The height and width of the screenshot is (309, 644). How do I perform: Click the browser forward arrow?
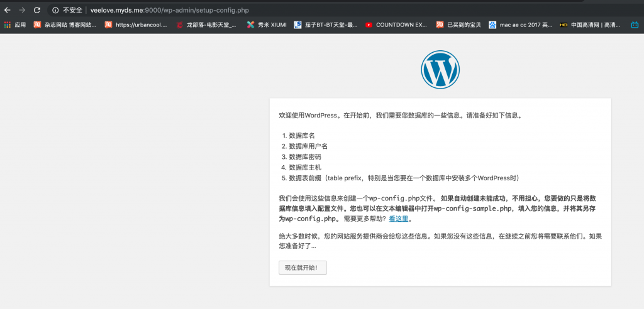click(x=22, y=10)
